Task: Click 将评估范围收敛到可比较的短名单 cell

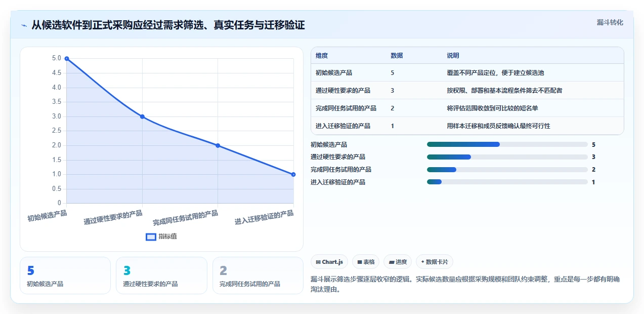Action: click(492, 108)
